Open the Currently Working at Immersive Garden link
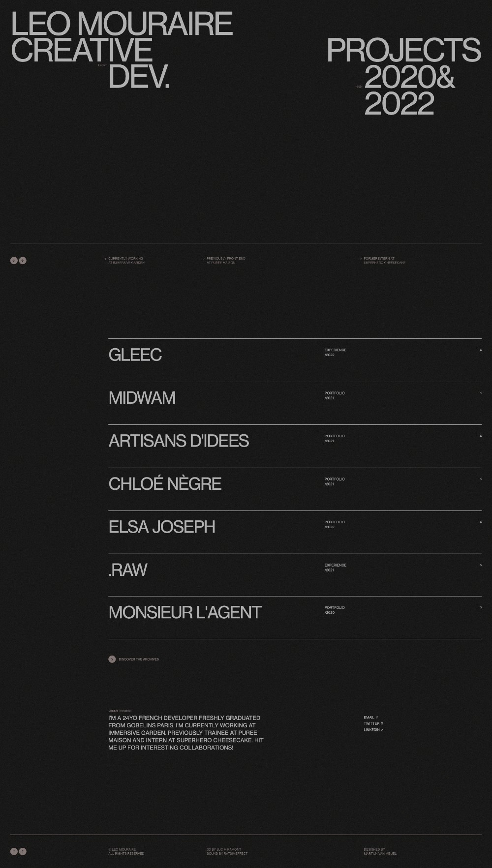The width and height of the screenshot is (492, 868). tap(126, 261)
